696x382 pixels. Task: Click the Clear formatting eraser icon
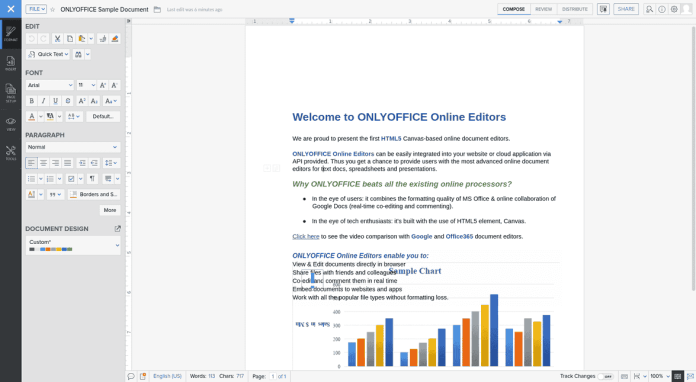tap(115, 39)
